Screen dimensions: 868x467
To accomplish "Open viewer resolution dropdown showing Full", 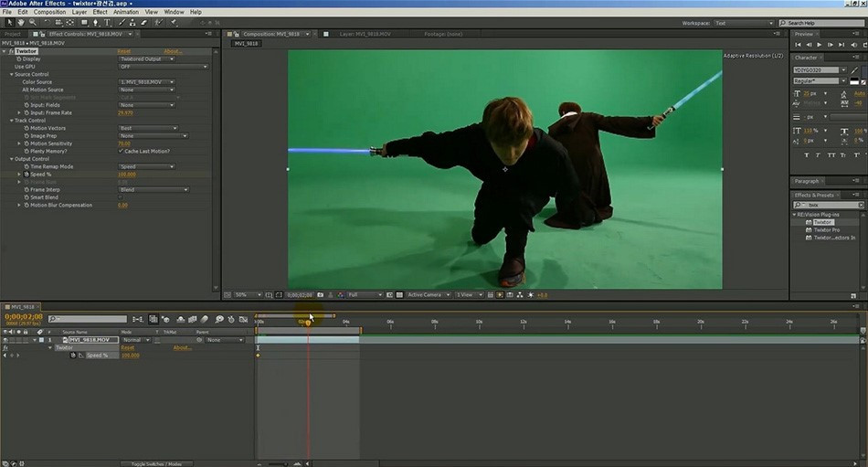I will coord(365,294).
